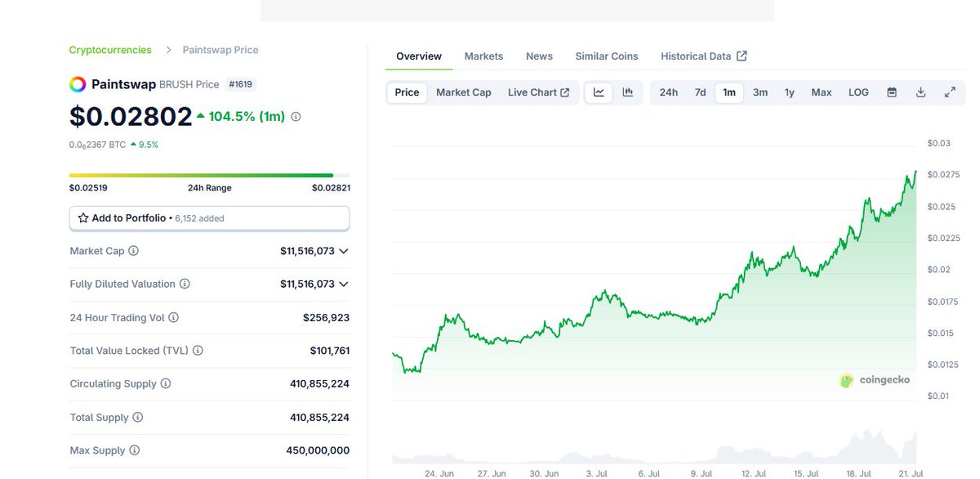The image size is (980, 479).
Task: Click the Paintswap rainbow logo icon
Action: (x=78, y=84)
